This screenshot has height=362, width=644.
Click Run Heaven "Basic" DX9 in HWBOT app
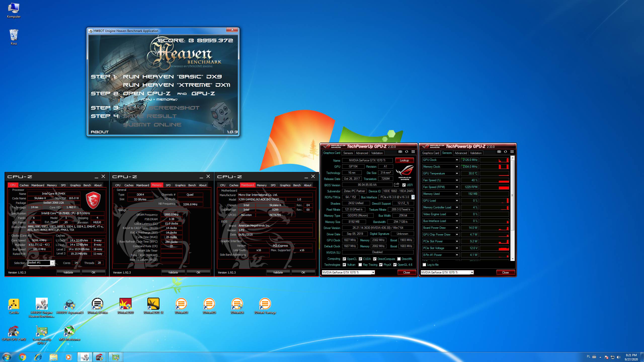(x=172, y=76)
